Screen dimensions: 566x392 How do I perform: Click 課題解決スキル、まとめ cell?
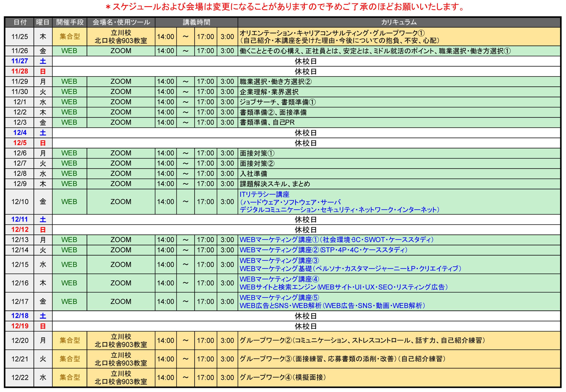coord(399,184)
